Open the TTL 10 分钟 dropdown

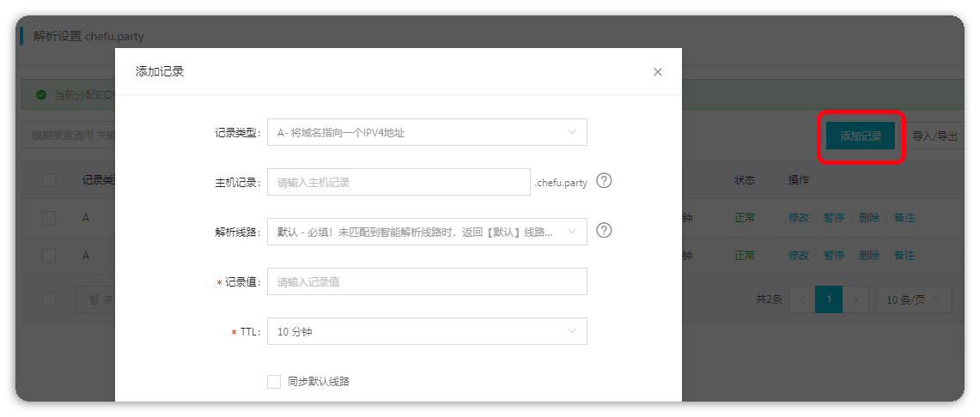[x=427, y=331]
